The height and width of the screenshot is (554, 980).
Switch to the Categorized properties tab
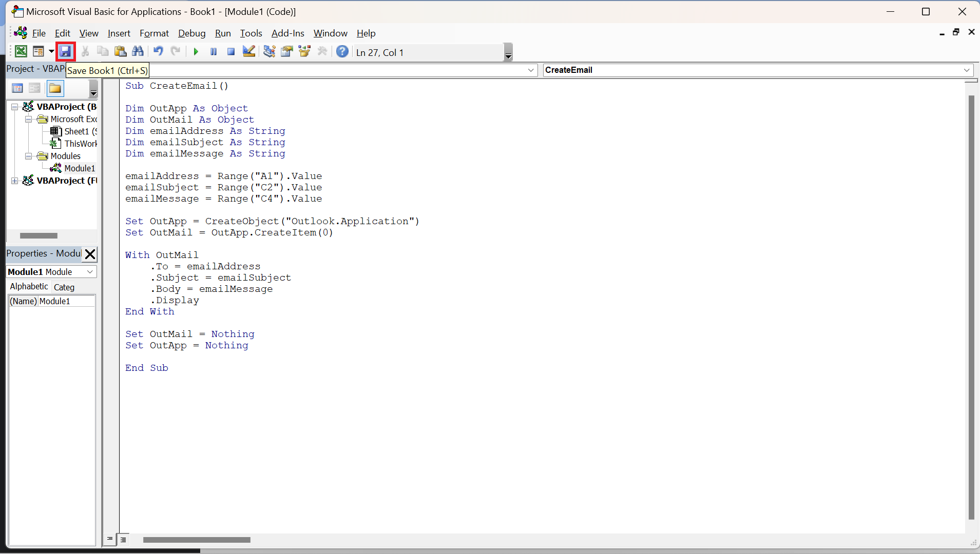(x=64, y=287)
